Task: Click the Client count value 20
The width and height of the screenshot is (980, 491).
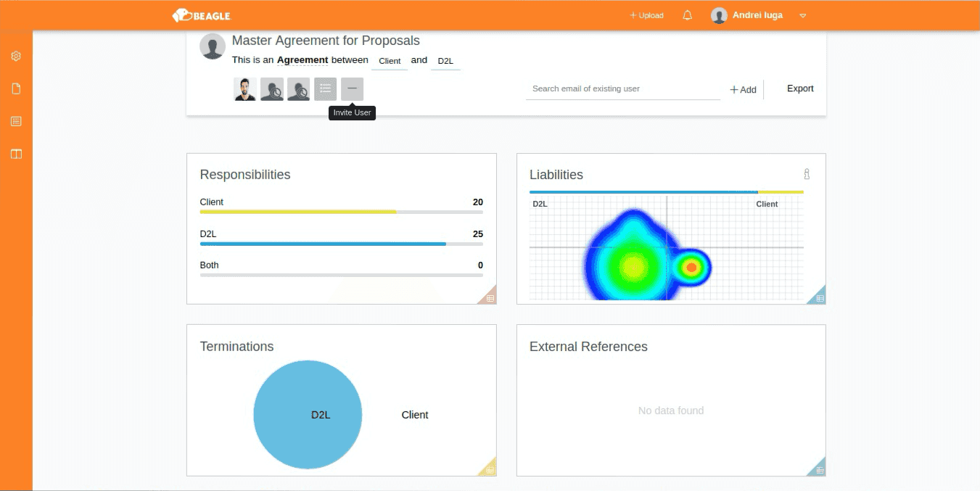Action: (477, 202)
